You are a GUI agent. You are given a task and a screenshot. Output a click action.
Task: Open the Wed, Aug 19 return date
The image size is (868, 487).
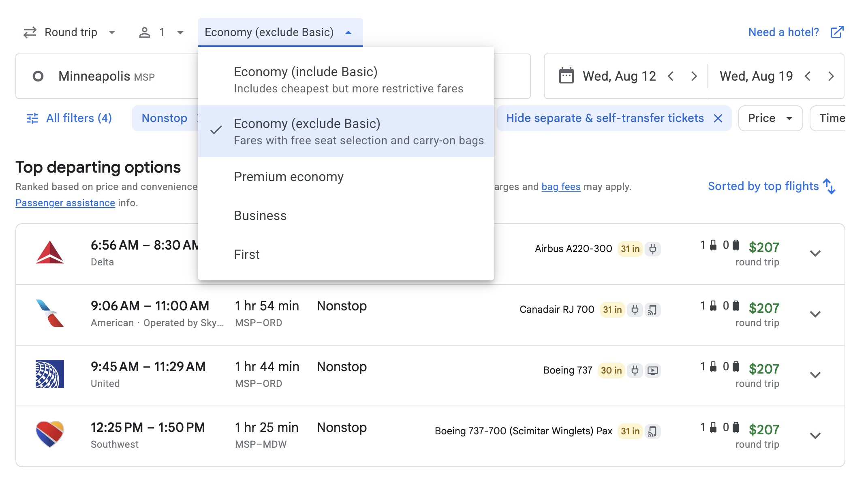point(756,76)
